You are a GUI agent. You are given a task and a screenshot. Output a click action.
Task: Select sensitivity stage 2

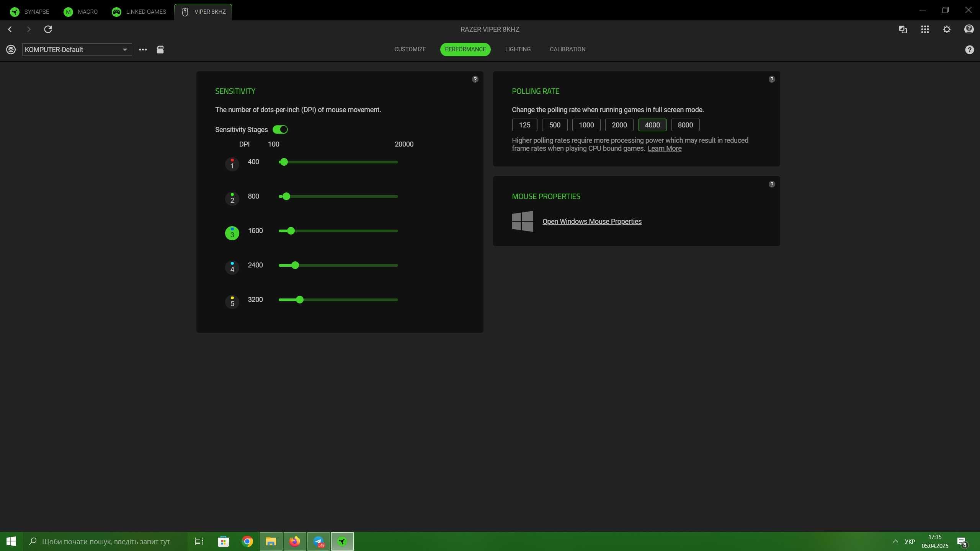232,199
